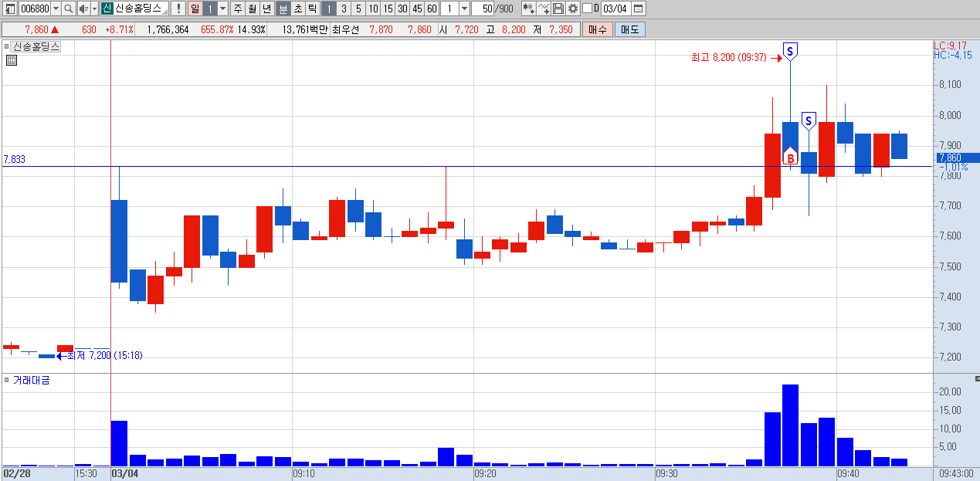Click the save chart floppy disk icon
This screenshot has width=980, height=481.
click(x=558, y=8)
